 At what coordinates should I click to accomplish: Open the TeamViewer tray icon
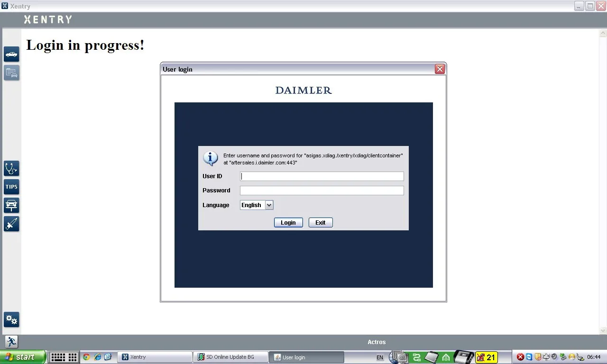(x=529, y=357)
